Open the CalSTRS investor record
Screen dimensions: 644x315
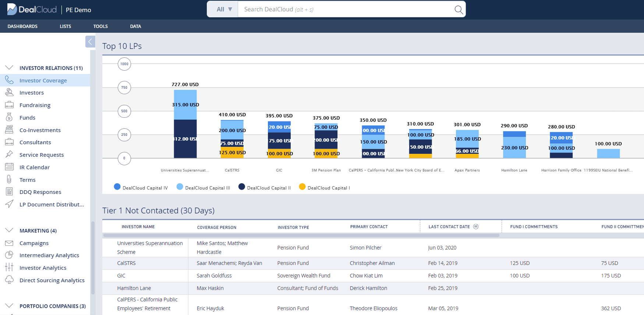click(x=126, y=263)
